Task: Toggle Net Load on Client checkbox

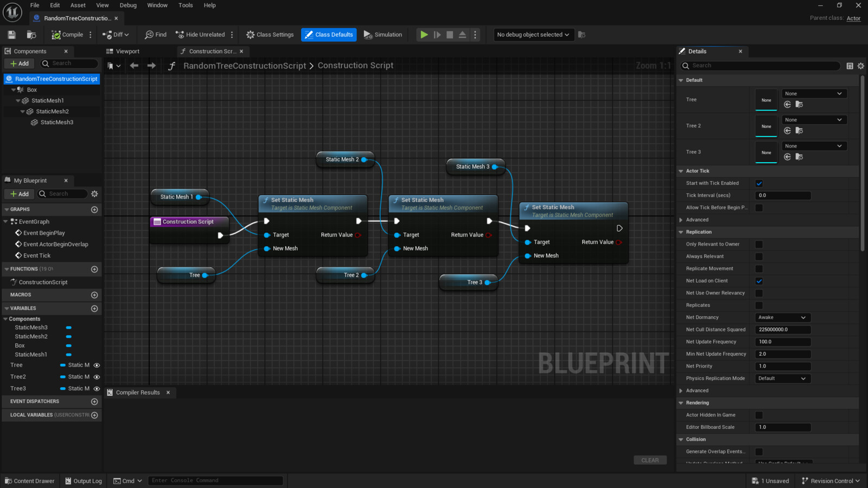Action: pos(759,281)
